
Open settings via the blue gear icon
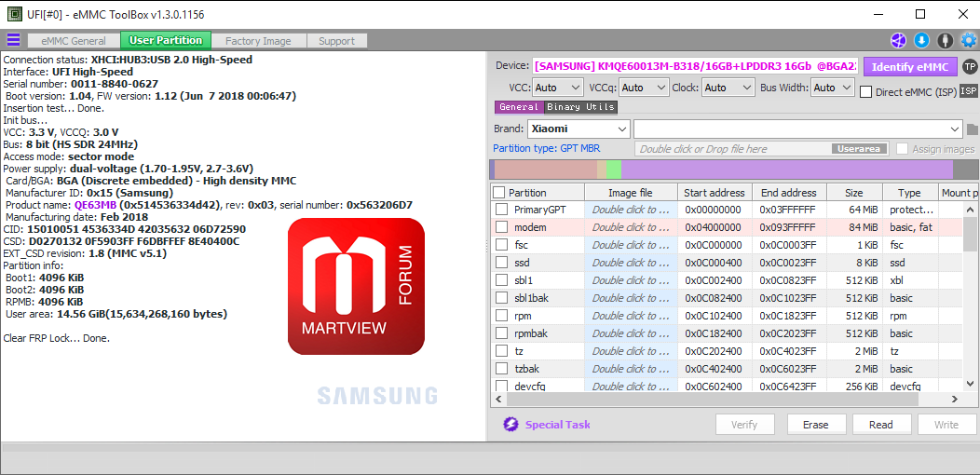pyautogui.click(x=969, y=41)
